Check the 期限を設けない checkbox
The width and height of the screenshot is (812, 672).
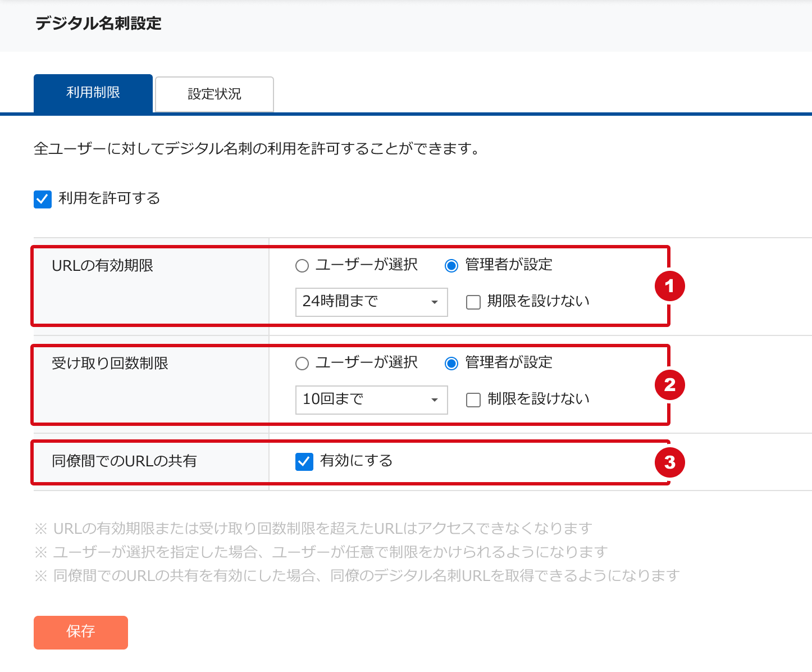pyautogui.click(x=473, y=302)
